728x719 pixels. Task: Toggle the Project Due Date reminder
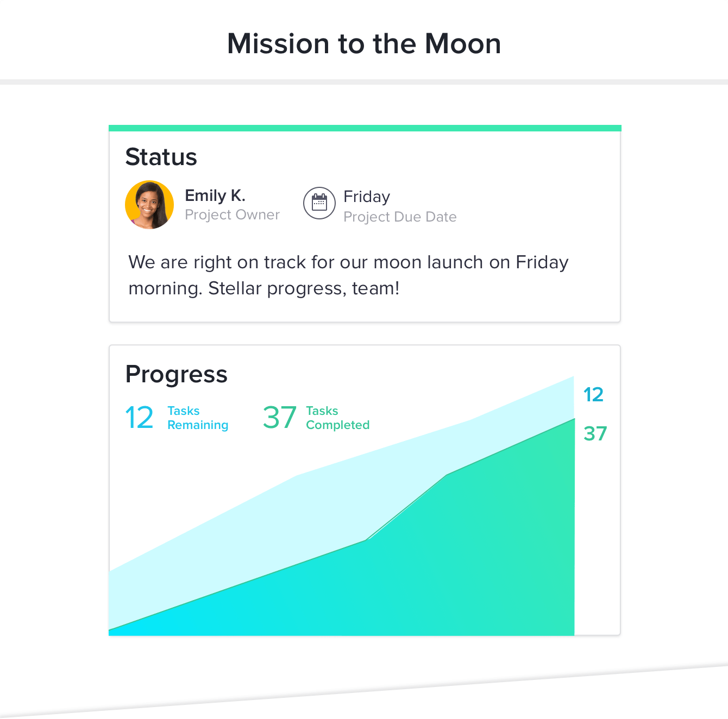pos(400,217)
